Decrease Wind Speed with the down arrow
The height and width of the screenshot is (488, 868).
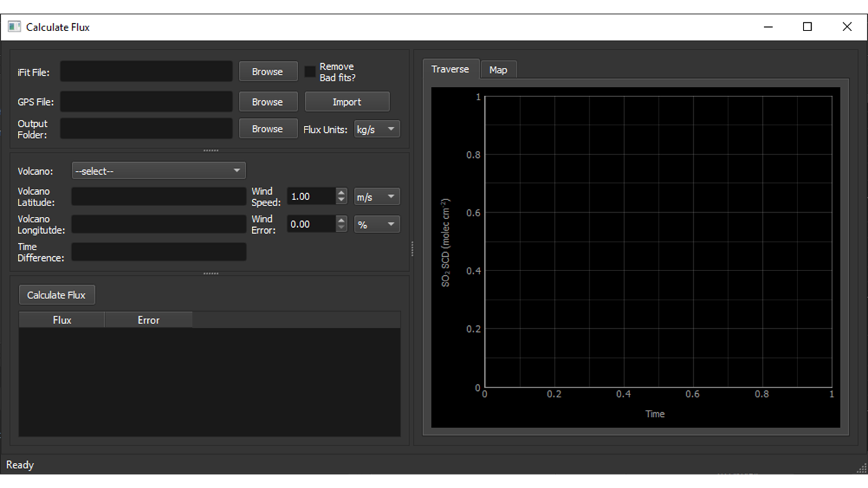342,201
